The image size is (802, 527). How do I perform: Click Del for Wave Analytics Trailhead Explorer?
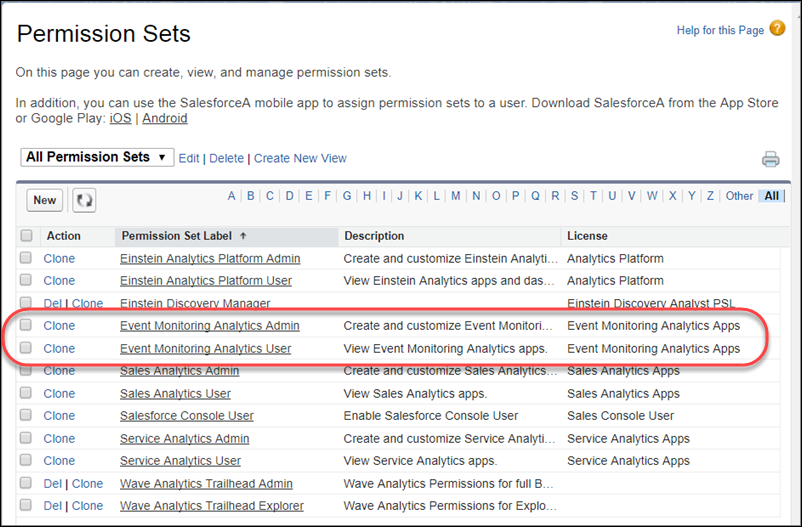pyautogui.click(x=53, y=506)
